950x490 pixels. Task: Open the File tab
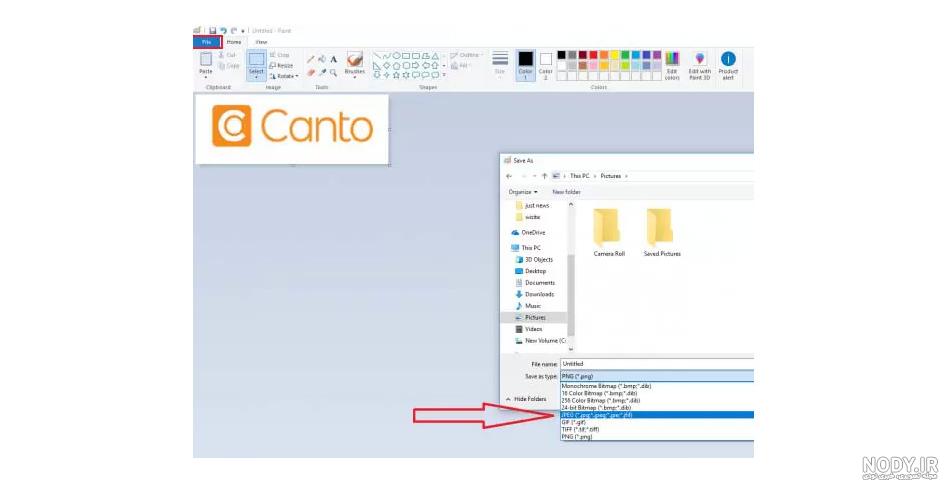pos(207,42)
